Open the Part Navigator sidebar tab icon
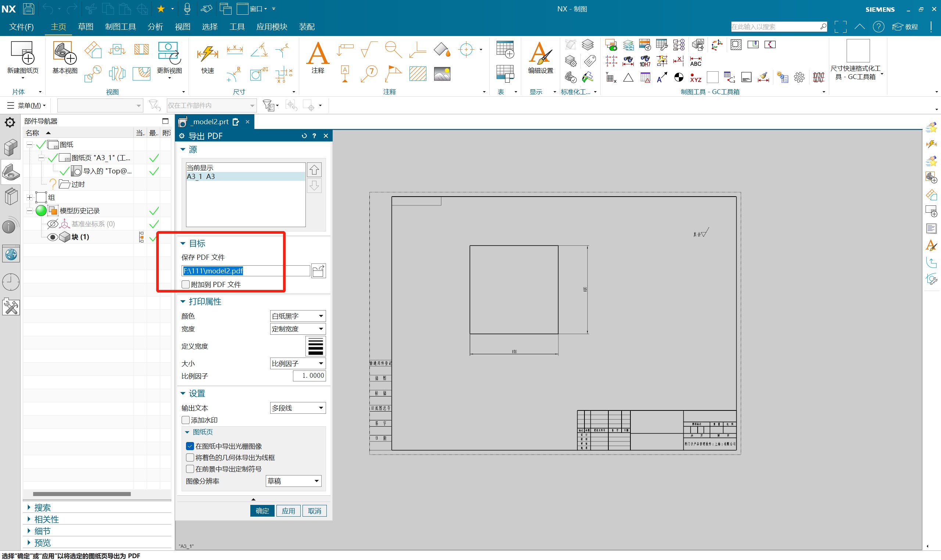The width and height of the screenshot is (941, 560). 11,172
